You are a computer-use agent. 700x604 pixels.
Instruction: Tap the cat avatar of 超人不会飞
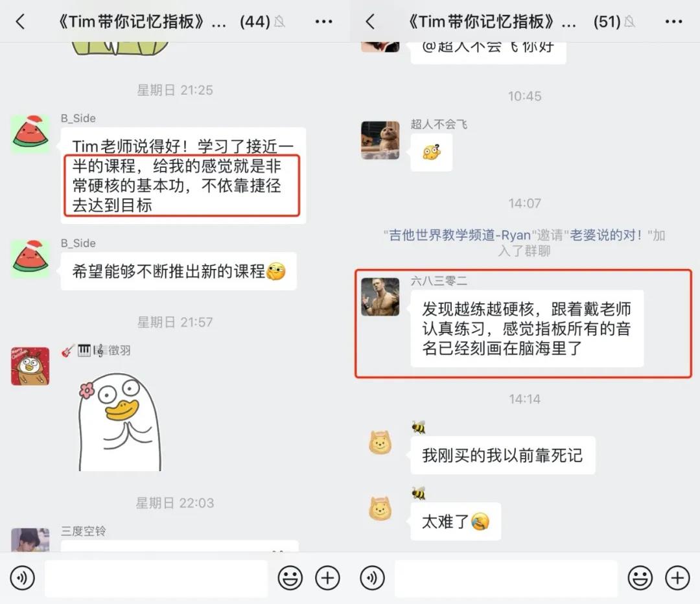tap(380, 140)
